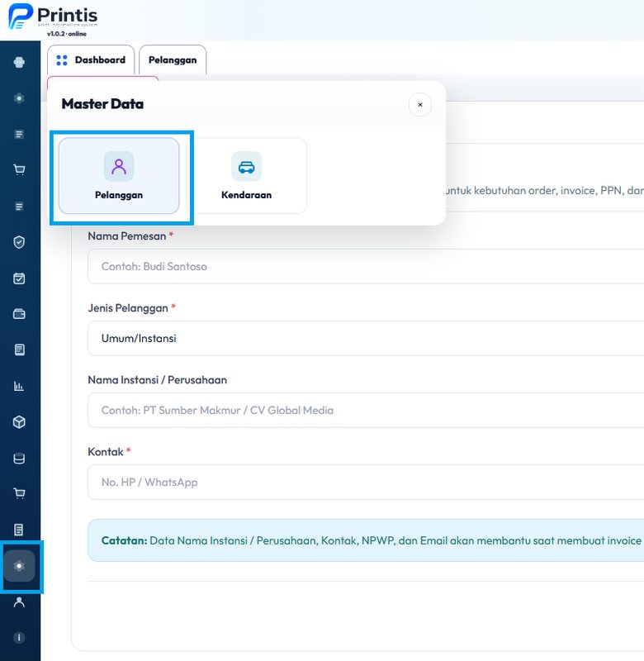Open the shield checkmark sidebar icon

pos(19,242)
